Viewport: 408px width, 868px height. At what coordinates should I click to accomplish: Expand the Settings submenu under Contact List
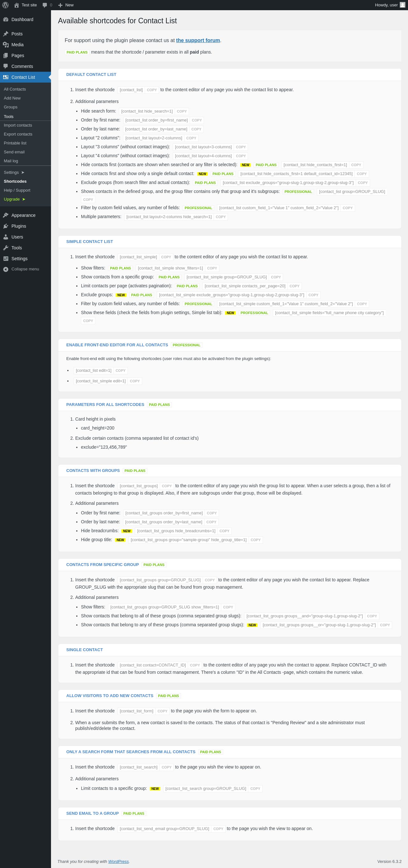coord(14,173)
